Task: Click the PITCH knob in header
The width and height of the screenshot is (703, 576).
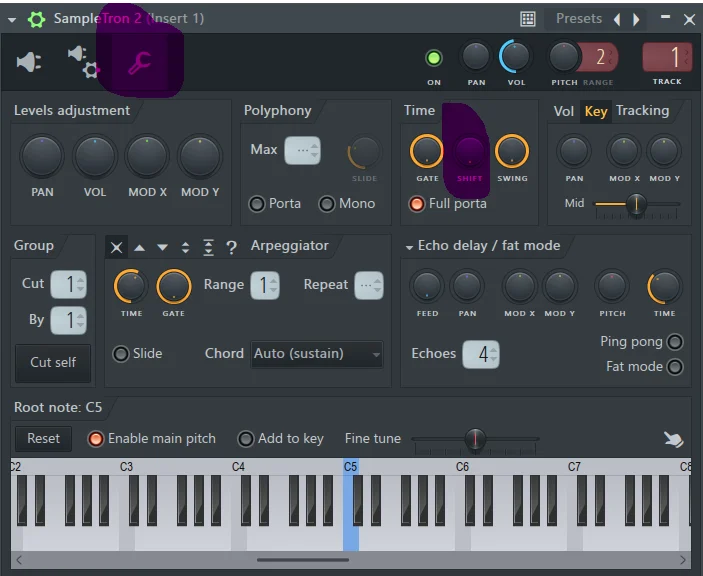Action: coord(563,56)
